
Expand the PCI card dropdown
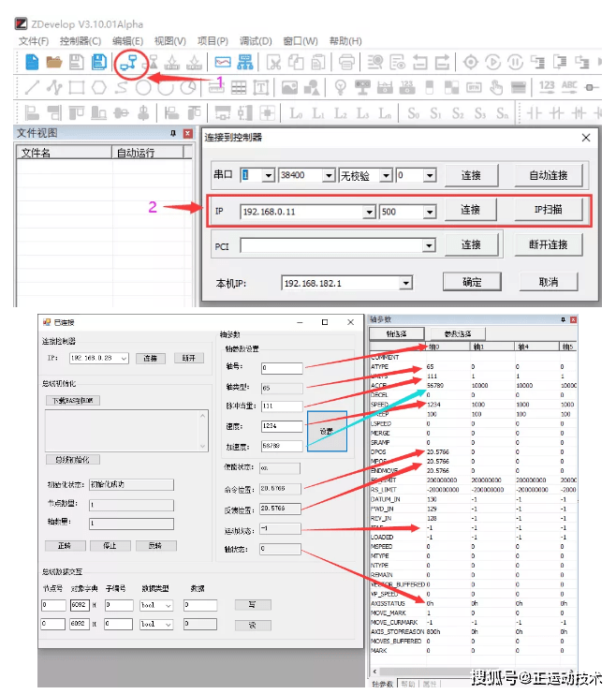(x=429, y=245)
